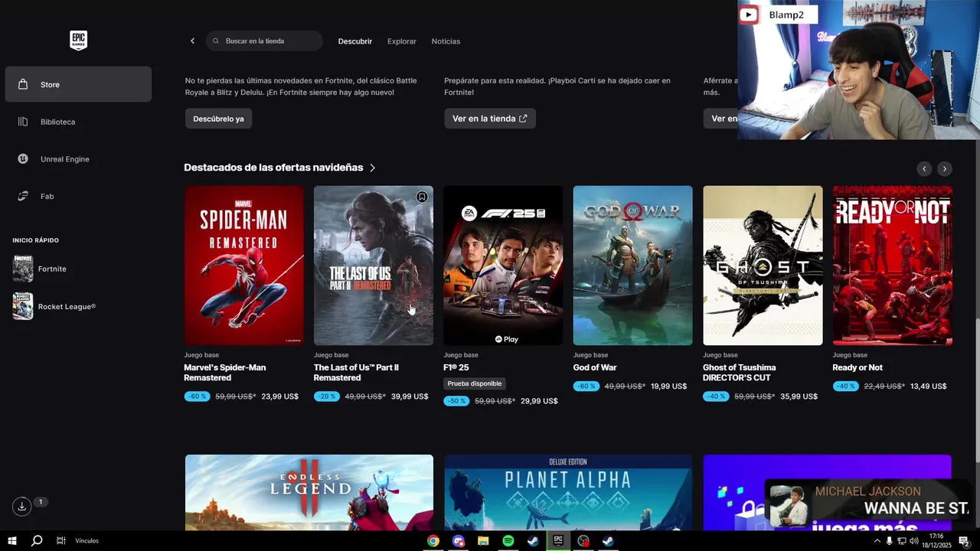The image size is (980, 551).
Task: Open Google Chrome from the taskbar
Action: click(x=433, y=541)
